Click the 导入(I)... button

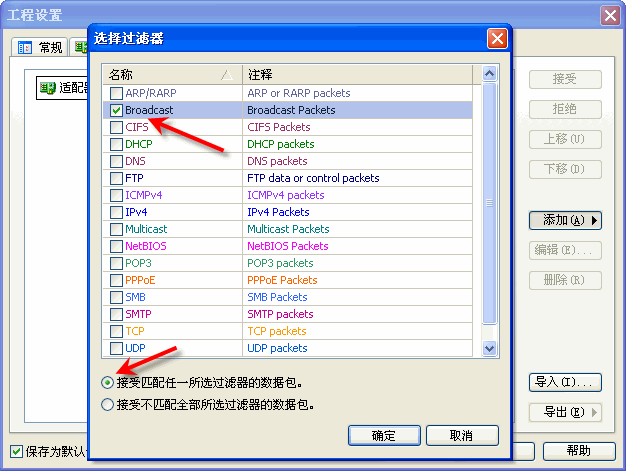click(x=565, y=382)
